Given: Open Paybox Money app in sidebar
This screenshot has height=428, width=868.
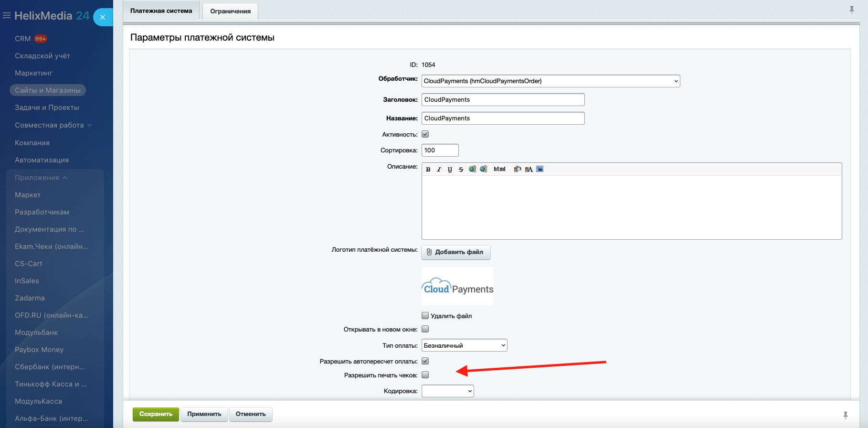Looking at the screenshot, I should [x=39, y=350].
